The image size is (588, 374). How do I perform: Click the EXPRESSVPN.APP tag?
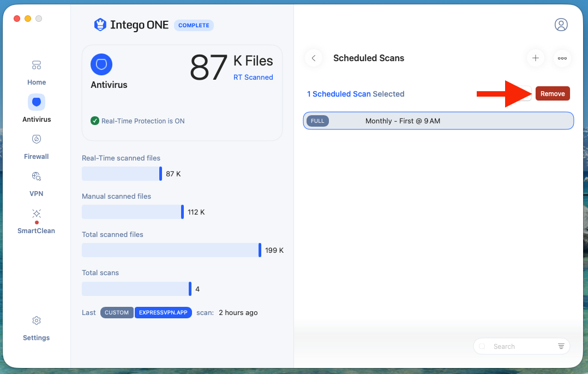tap(163, 312)
